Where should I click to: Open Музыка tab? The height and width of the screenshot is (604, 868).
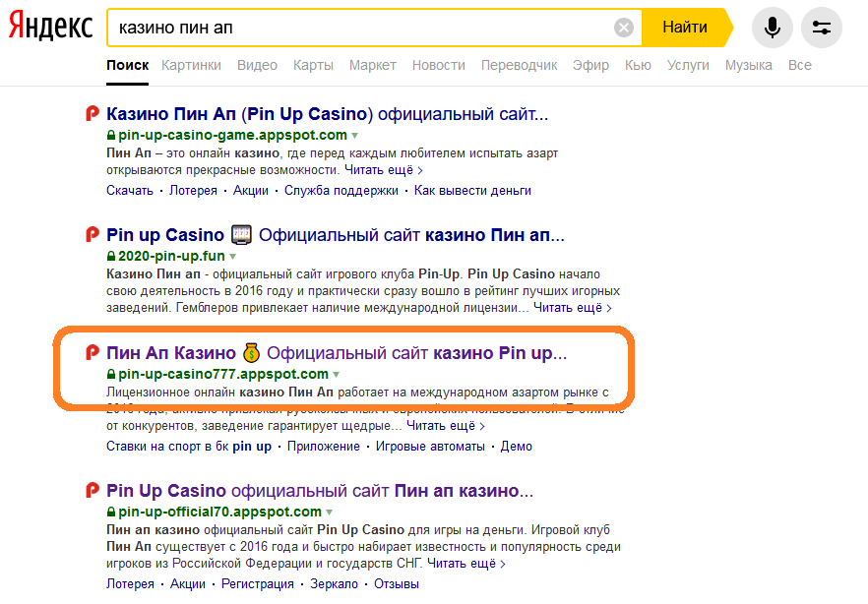coord(748,65)
